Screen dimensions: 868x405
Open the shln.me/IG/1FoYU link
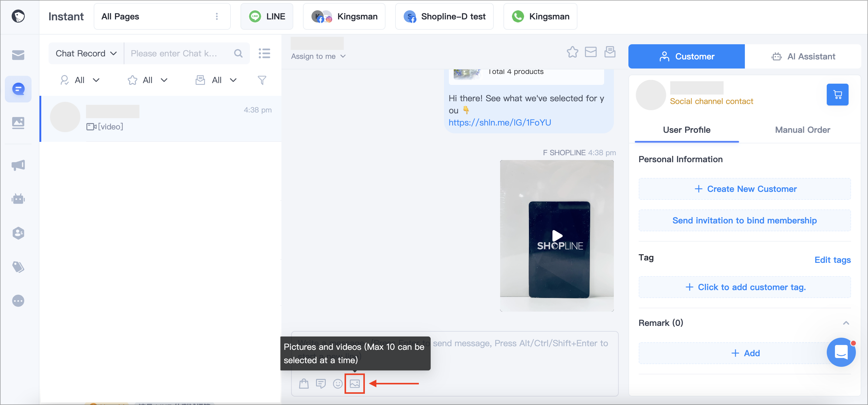point(500,123)
